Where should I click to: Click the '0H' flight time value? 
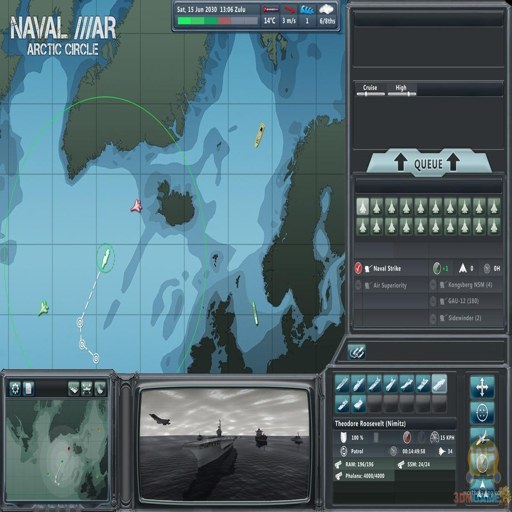497,268
